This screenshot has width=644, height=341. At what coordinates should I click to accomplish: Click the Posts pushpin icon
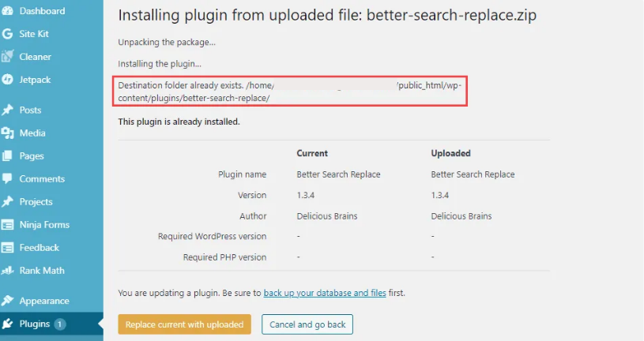7,110
